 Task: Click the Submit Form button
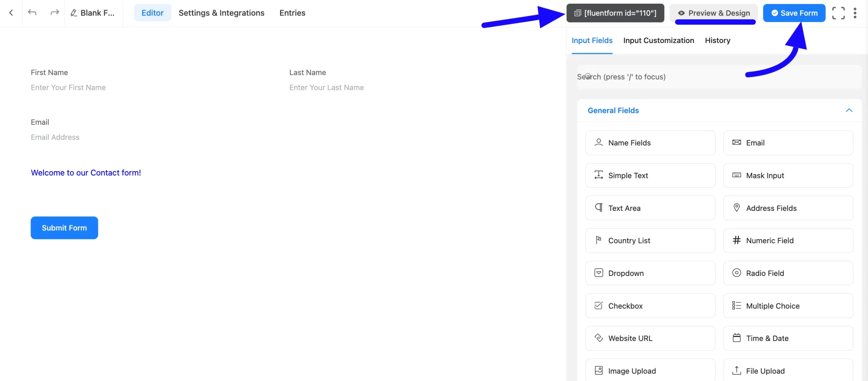64,228
